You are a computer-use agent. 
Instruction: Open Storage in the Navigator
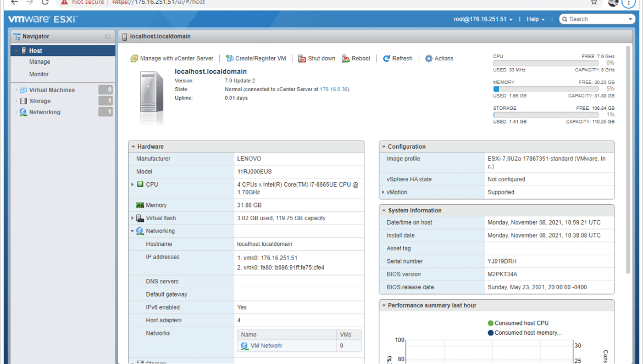coord(40,101)
